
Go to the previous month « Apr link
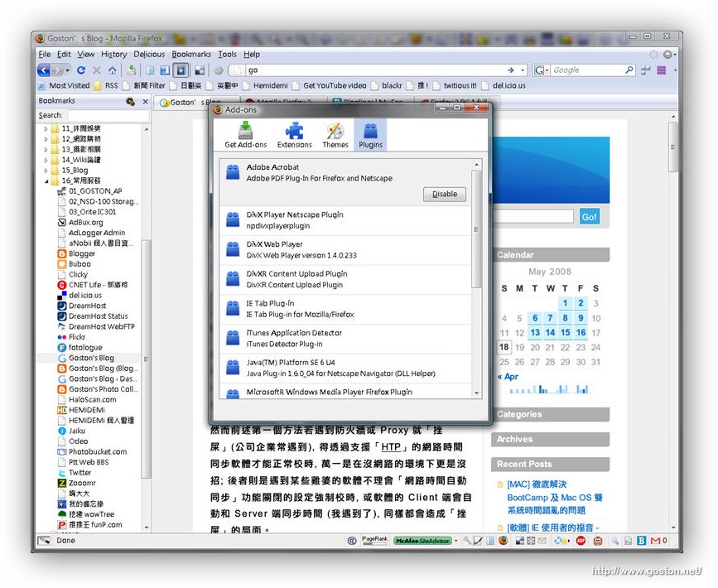tap(508, 377)
